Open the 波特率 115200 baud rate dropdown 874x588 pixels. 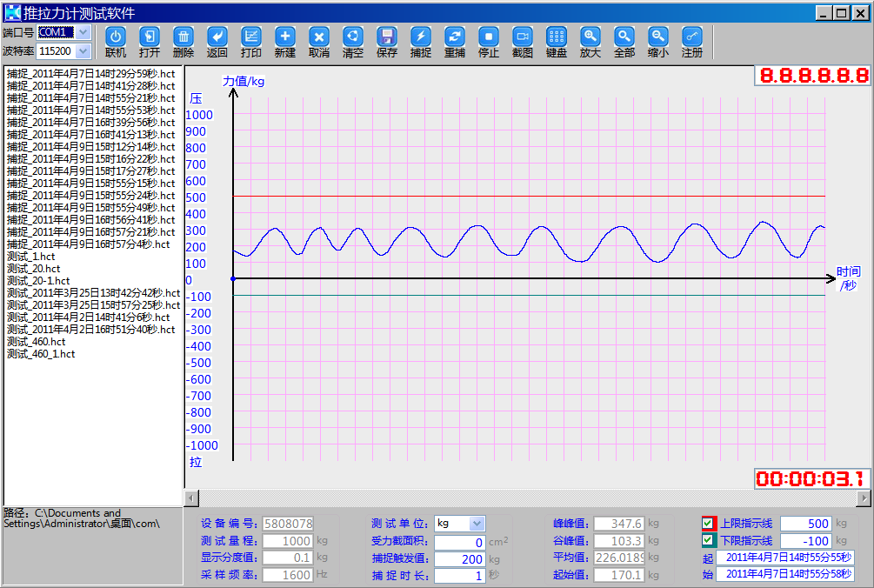tap(83, 51)
